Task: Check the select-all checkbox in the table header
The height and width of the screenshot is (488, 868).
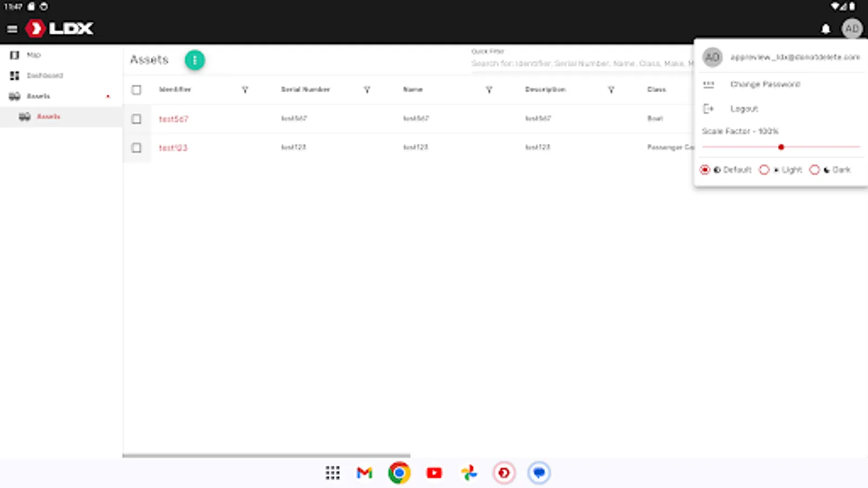Action: (136, 90)
